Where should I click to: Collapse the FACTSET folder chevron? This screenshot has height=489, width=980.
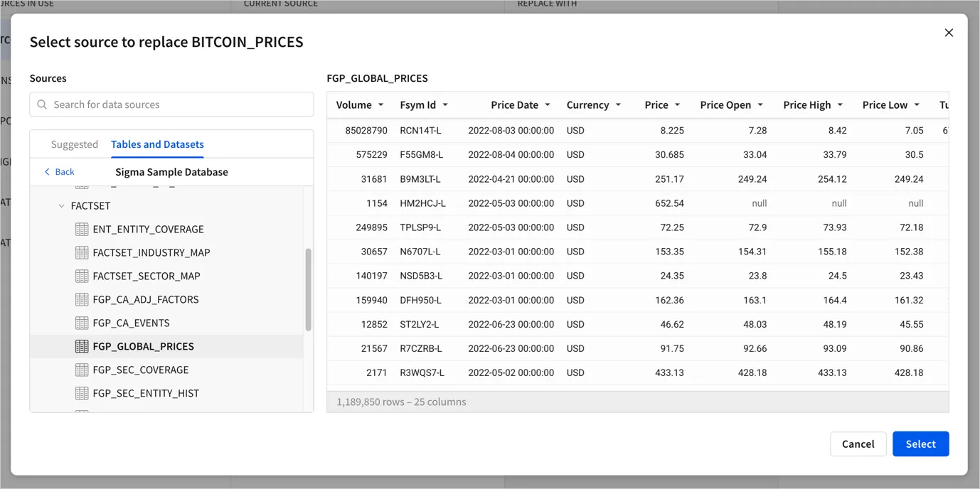61,205
